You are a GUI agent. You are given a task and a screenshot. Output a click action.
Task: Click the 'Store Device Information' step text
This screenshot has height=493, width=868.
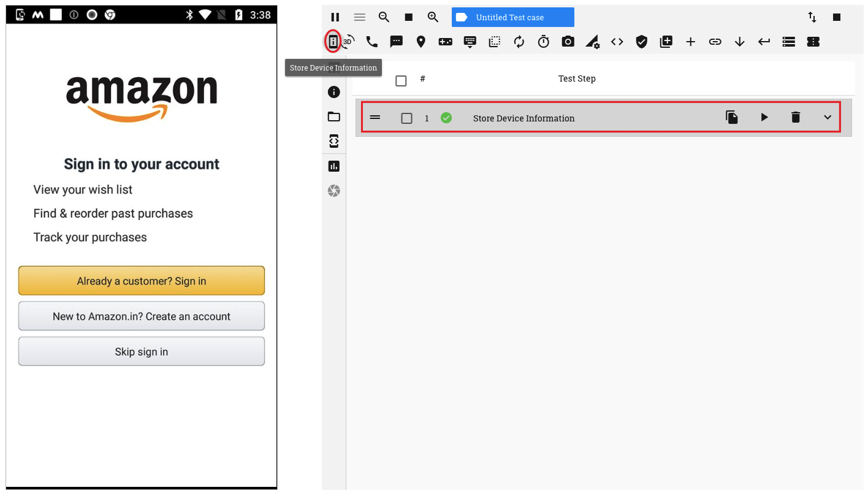[524, 118]
